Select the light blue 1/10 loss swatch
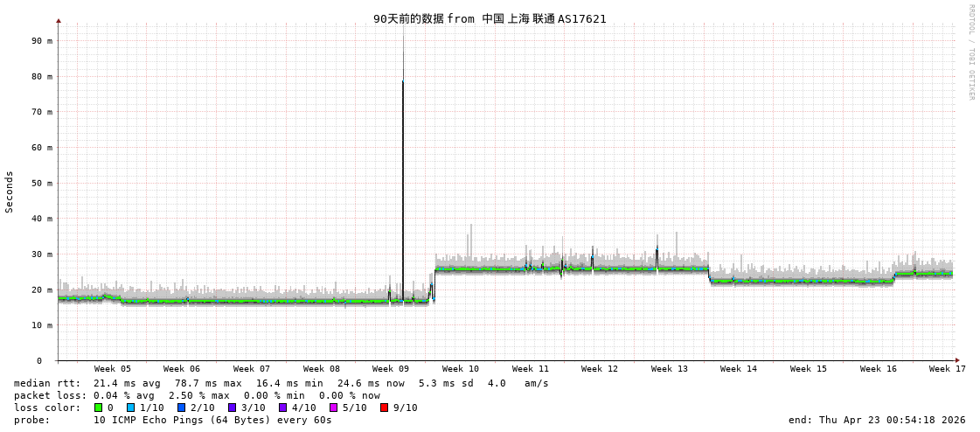Image resolution: width=980 pixels, height=432 pixels. coord(131,408)
